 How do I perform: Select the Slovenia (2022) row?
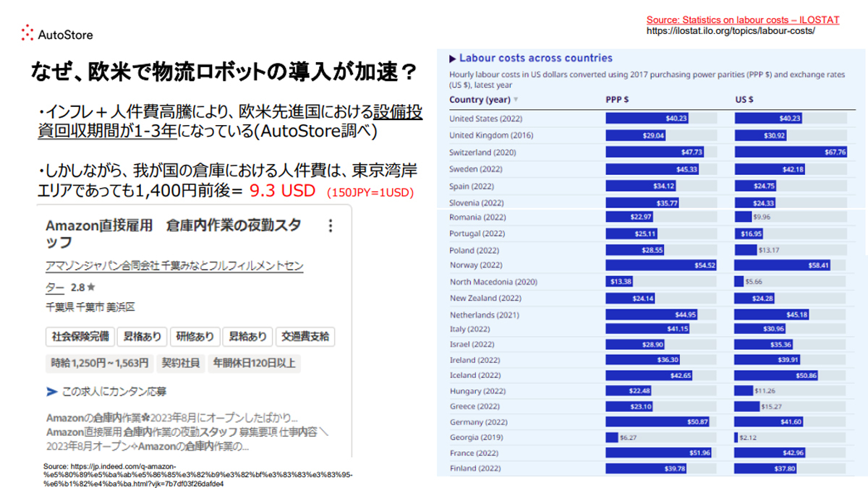pos(652,202)
